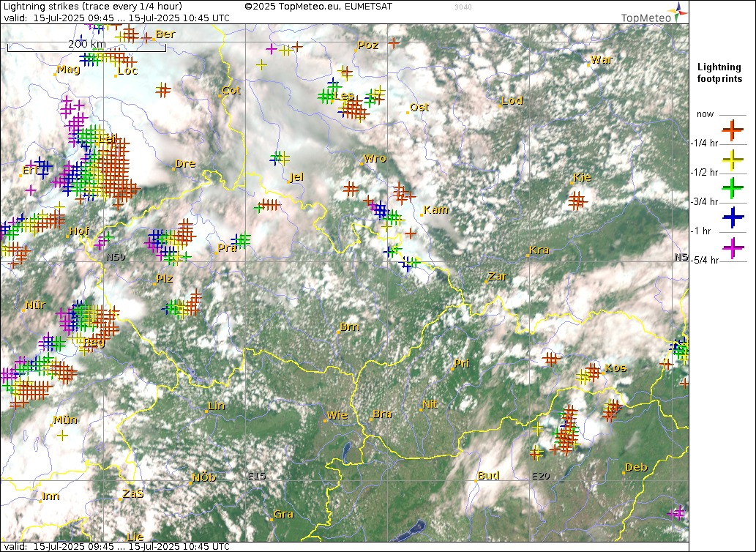Click the 'TopMeteo' logo text
The height and width of the screenshot is (552, 756).
point(645,18)
